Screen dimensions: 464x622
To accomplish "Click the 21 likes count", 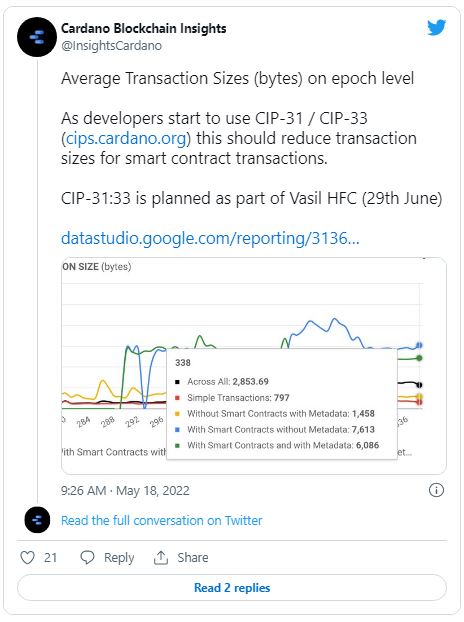I will pos(50,558).
